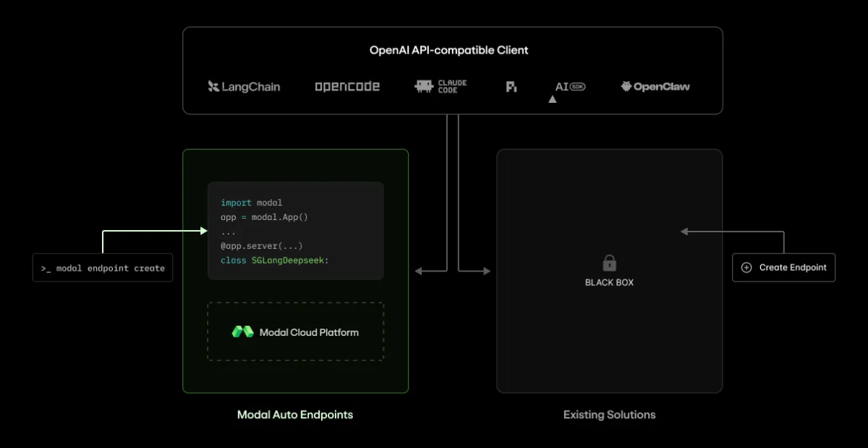Click the Claude Code pixel mascot logo
Viewport: 868px width, 448px height.
pos(424,86)
